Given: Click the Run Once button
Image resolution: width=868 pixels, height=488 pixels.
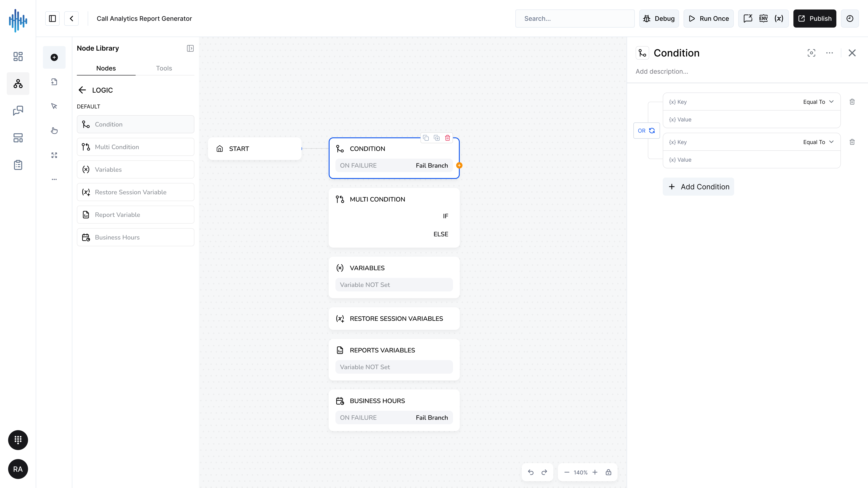Looking at the screenshot, I should (709, 19).
